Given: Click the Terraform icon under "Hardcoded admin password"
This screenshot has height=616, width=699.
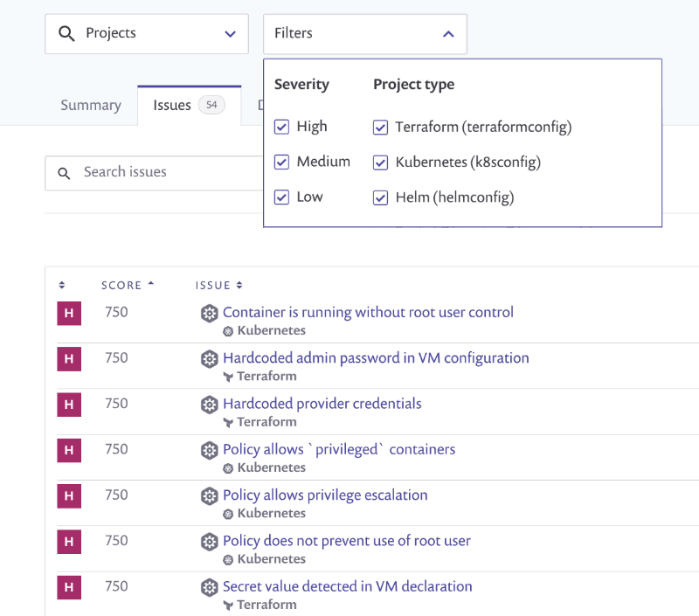Looking at the screenshot, I should point(230,377).
